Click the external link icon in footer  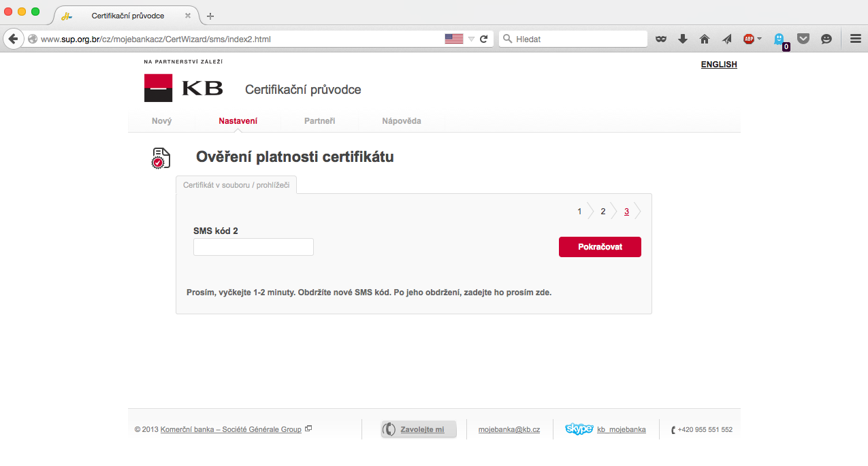308,429
